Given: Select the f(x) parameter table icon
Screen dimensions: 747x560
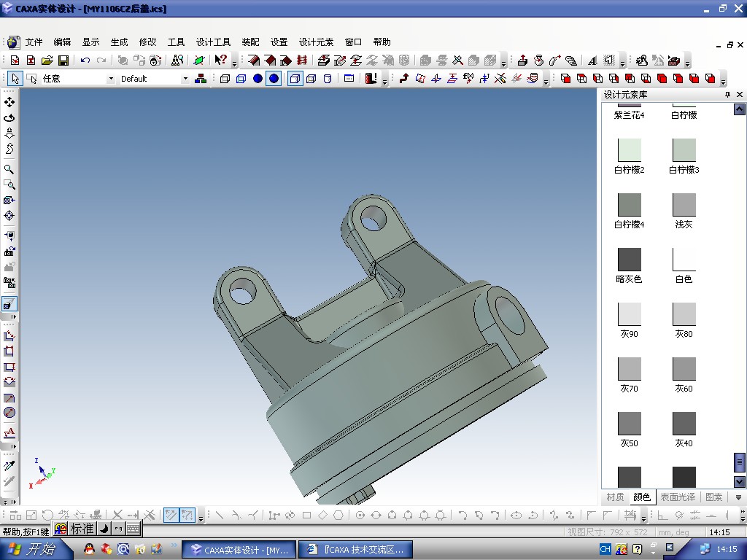Looking at the screenshot, I should (x=468, y=79).
